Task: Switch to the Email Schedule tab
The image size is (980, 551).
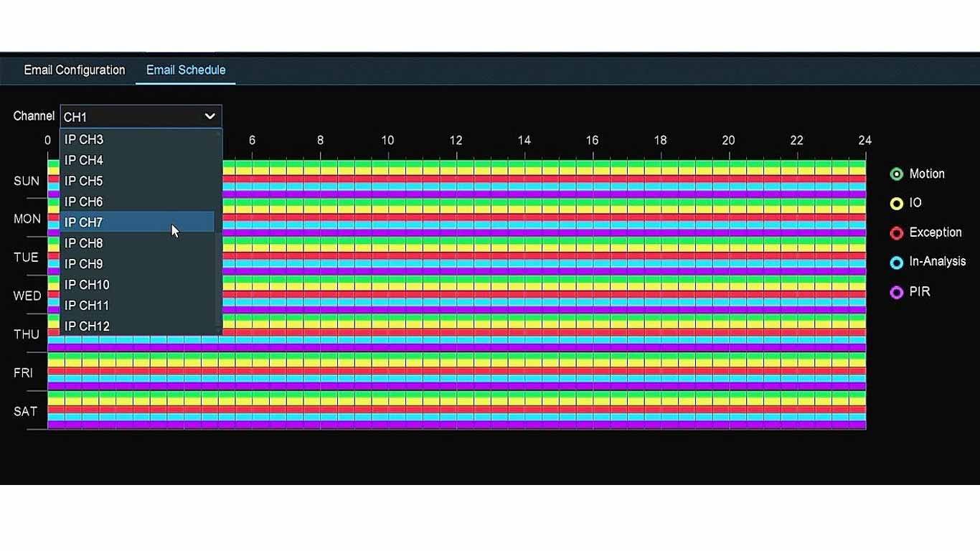Action: coord(186,70)
